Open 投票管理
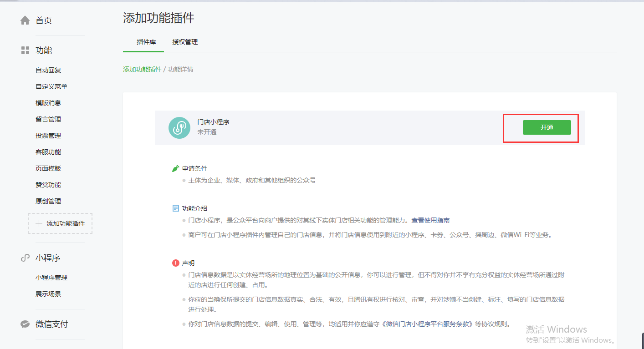Screen dimensions: 644x349 point(48,136)
